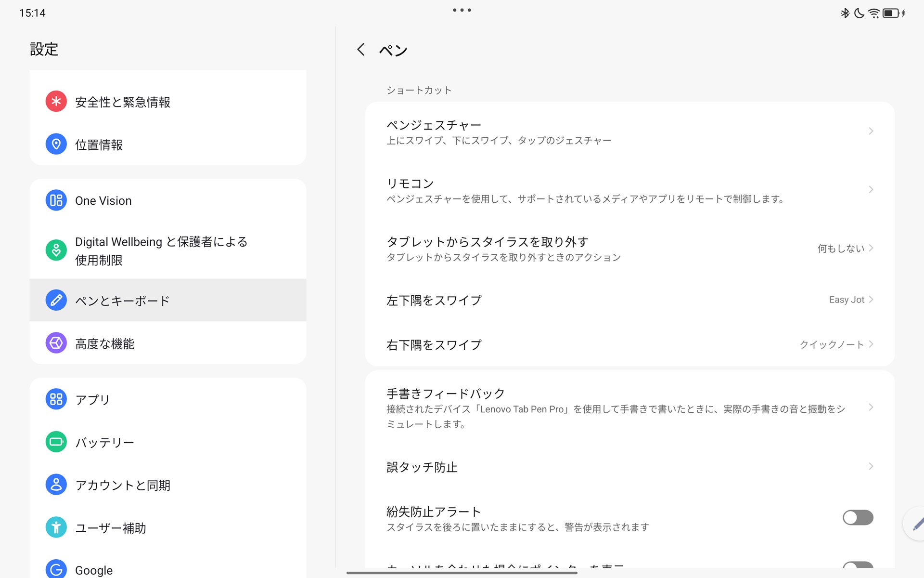924x578 pixels.
Task: Open One Vision via its blue icon
Action: [56, 200]
